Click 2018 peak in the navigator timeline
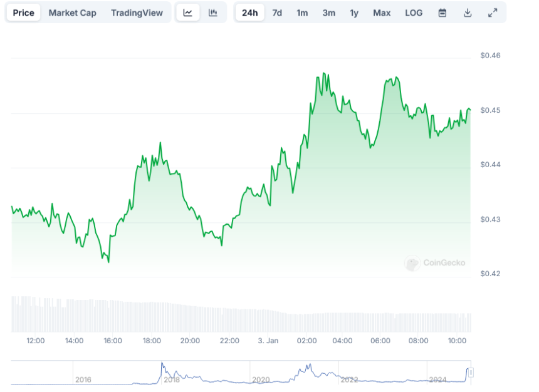Image resolution: width=539 pixels, height=392 pixels. tap(162, 364)
